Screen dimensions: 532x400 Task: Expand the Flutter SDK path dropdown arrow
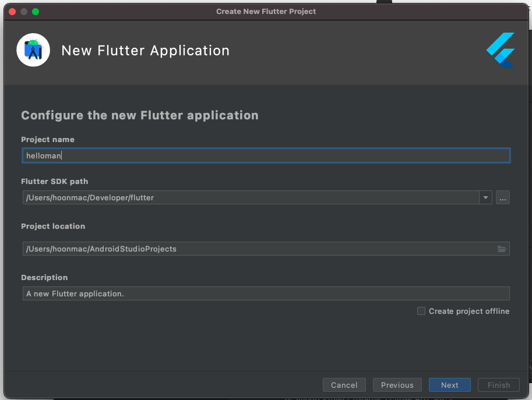pos(485,197)
